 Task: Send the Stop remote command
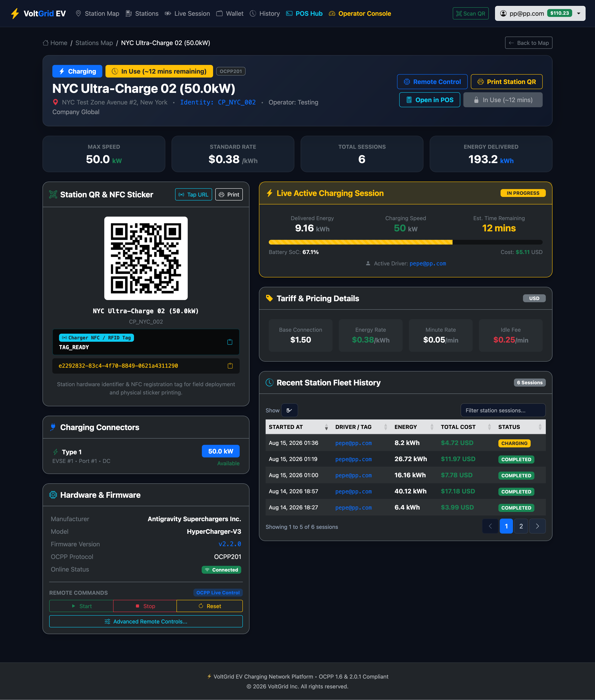click(x=145, y=606)
